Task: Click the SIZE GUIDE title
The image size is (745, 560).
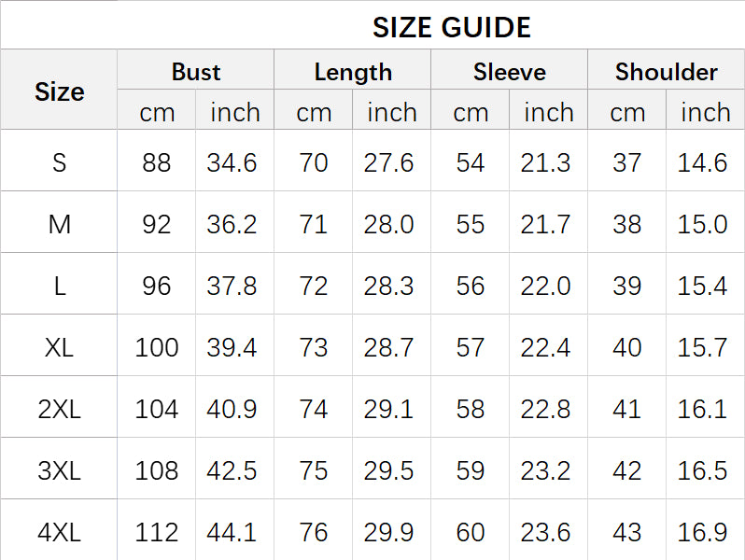Action: point(452,27)
